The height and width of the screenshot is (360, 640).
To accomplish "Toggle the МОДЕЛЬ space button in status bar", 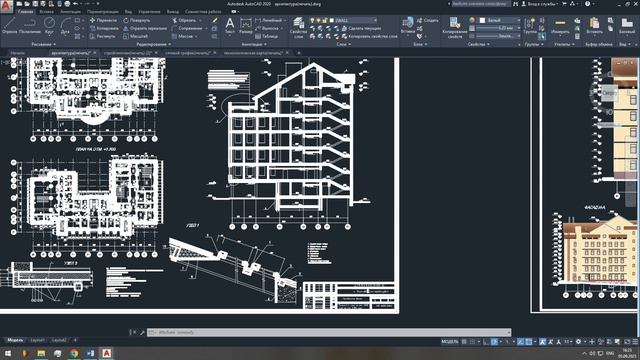I will 449,342.
